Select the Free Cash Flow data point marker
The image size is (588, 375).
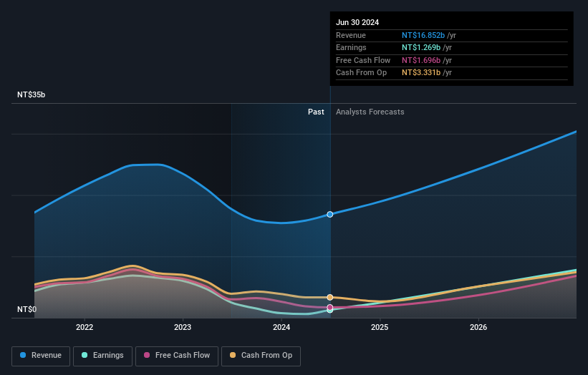click(x=330, y=307)
